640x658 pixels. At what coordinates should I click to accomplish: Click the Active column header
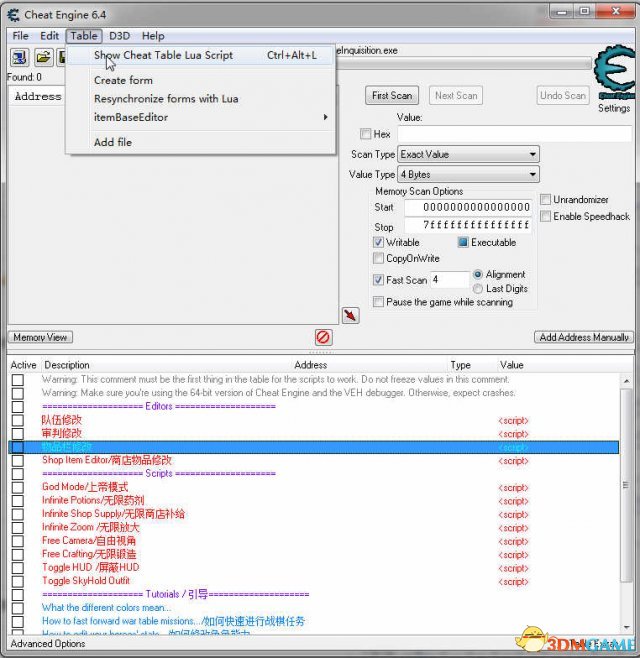(x=24, y=365)
